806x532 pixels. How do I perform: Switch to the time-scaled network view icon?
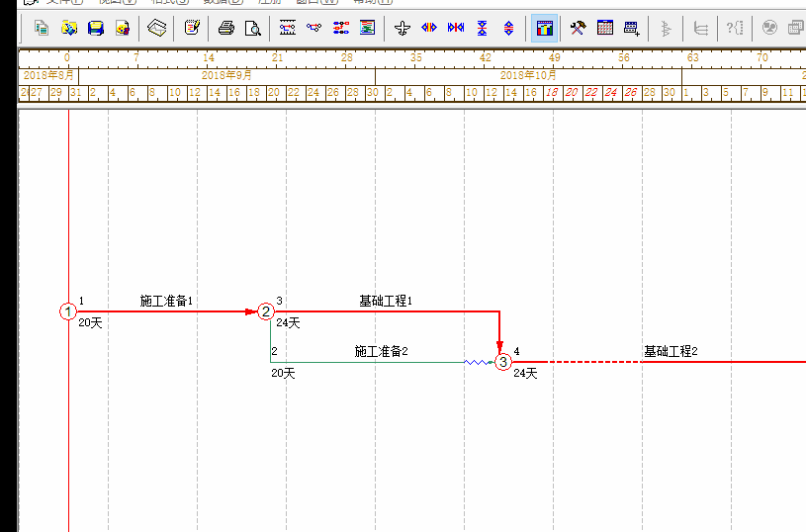point(288,28)
